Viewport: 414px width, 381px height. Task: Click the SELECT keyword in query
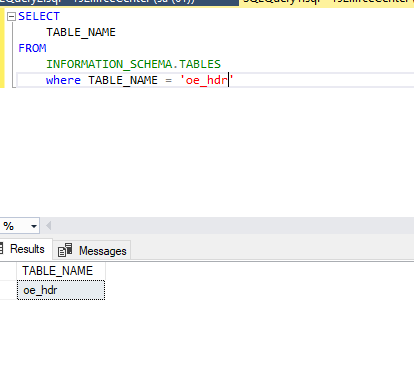(x=39, y=16)
